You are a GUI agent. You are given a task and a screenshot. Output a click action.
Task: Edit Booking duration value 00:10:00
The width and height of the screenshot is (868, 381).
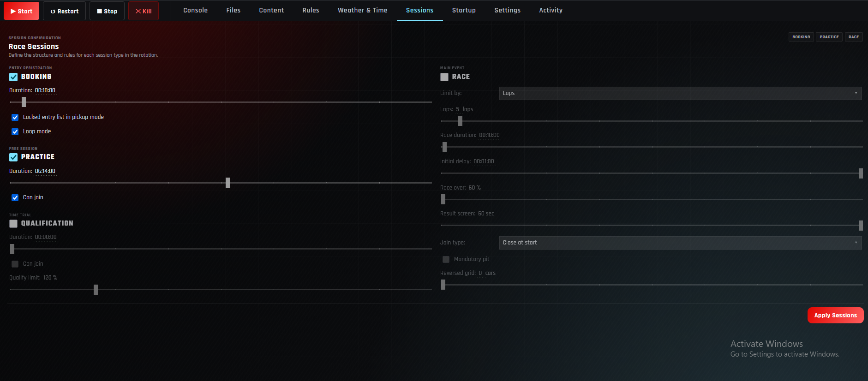tap(45, 90)
